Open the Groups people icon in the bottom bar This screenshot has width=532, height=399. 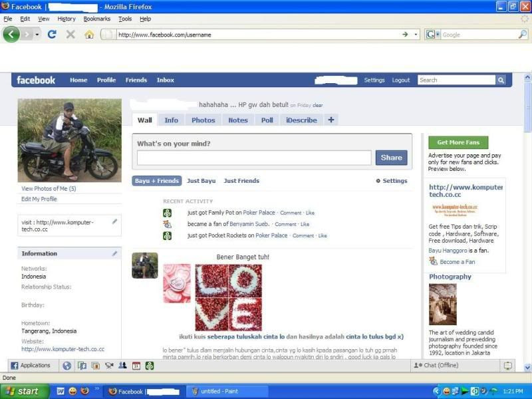coord(122,365)
